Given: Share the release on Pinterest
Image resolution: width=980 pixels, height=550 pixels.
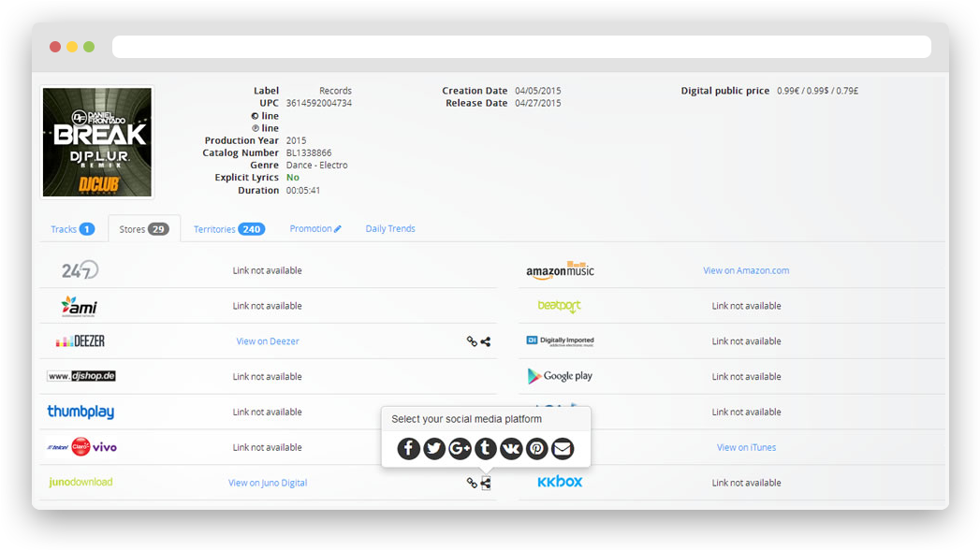Looking at the screenshot, I should point(535,448).
